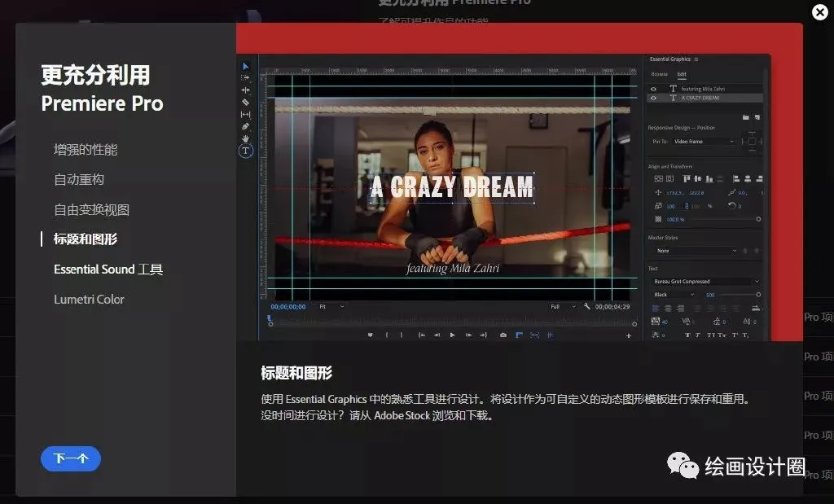Click the Align Top icon

coord(686,178)
